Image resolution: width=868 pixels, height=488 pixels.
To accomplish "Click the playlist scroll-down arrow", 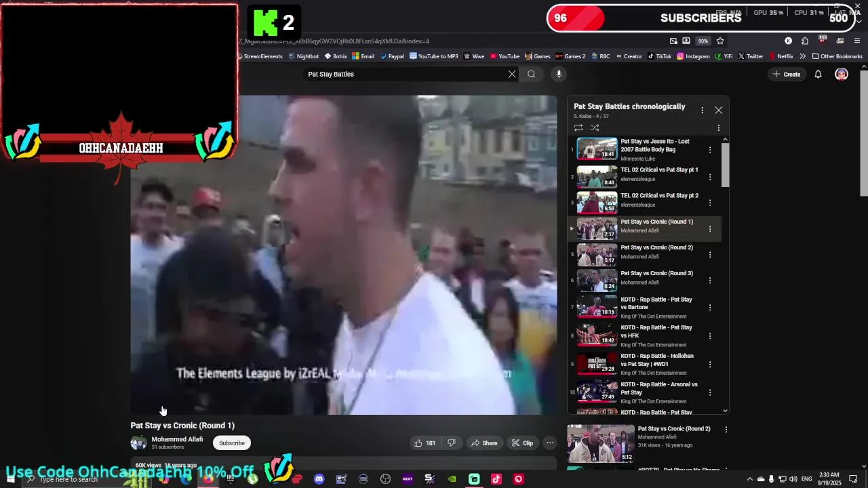I will (726, 411).
